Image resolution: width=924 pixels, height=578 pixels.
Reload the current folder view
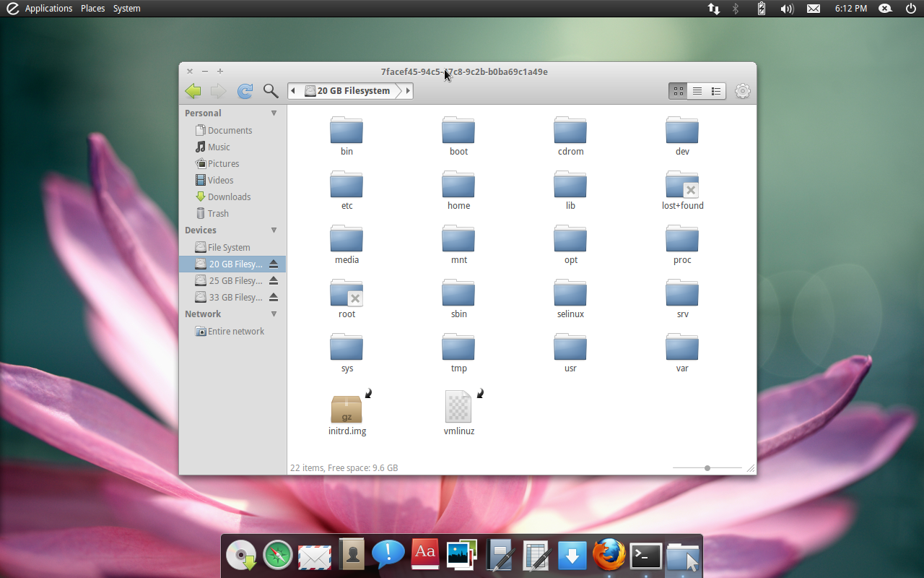pos(245,91)
